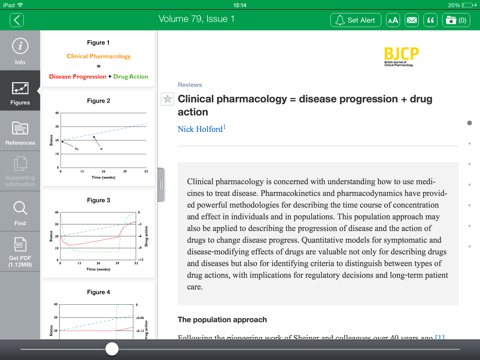Open the References sidebar panel
480x360 pixels.
click(x=20, y=131)
